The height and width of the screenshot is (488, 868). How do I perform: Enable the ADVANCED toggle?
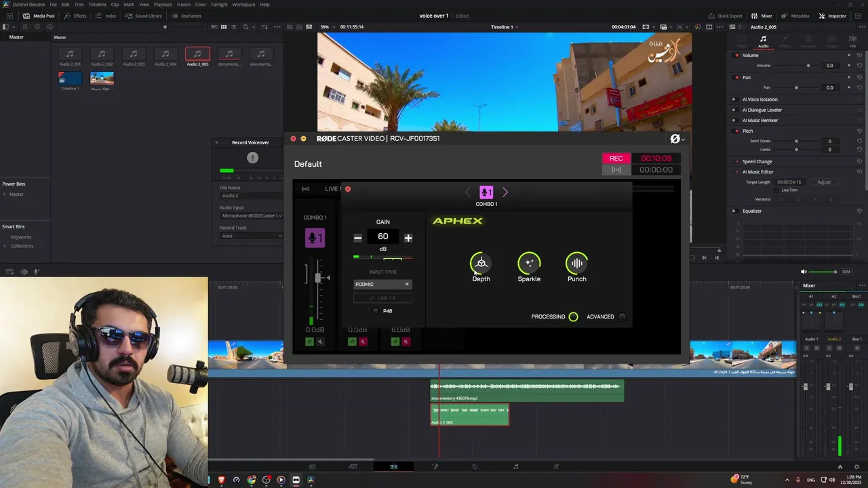pyautogui.click(x=623, y=317)
